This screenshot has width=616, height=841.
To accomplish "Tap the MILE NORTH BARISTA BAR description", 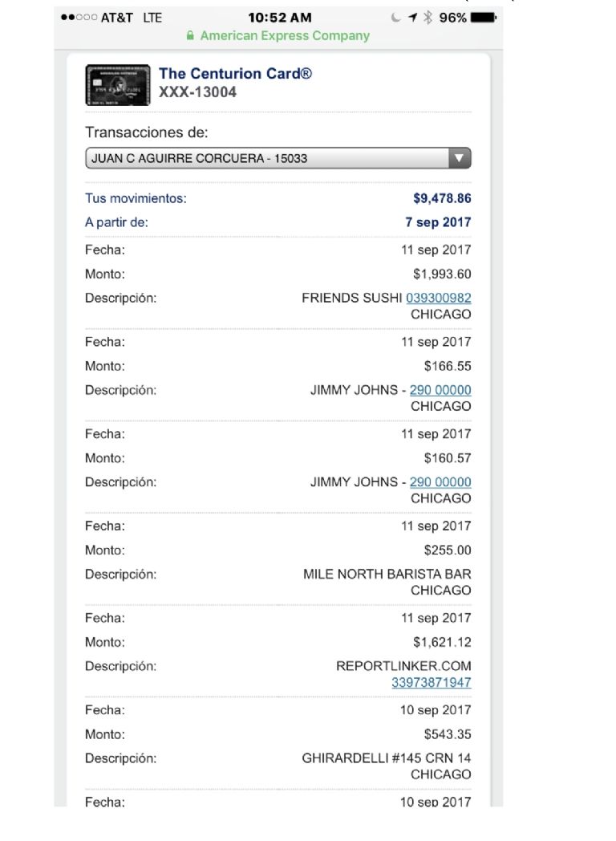I will pyautogui.click(x=387, y=575).
